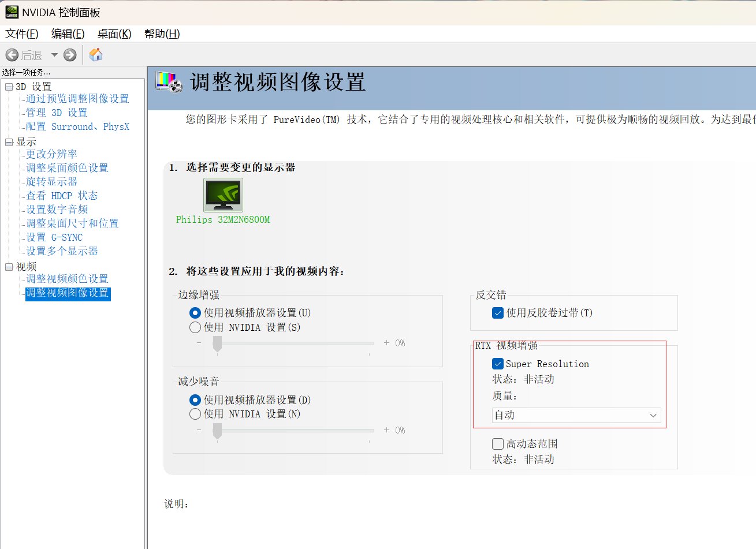Click the Home icon in the toolbar
The width and height of the screenshot is (756, 549).
[x=96, y=55]
